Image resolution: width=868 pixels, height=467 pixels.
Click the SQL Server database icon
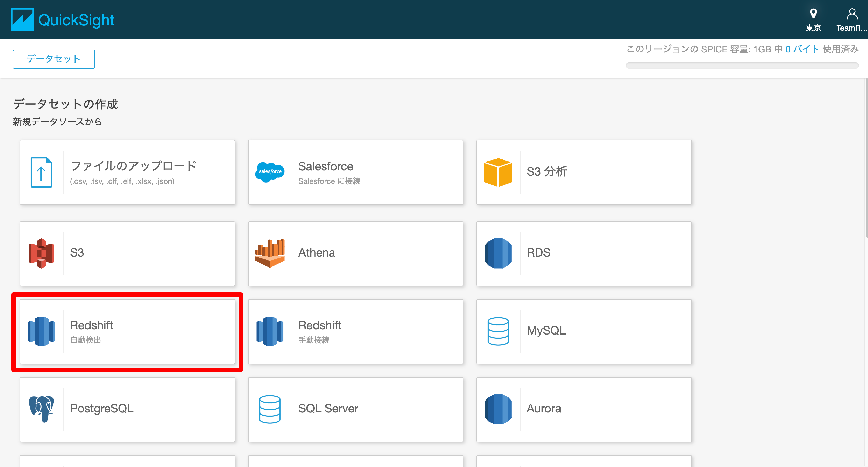(270, 409)
